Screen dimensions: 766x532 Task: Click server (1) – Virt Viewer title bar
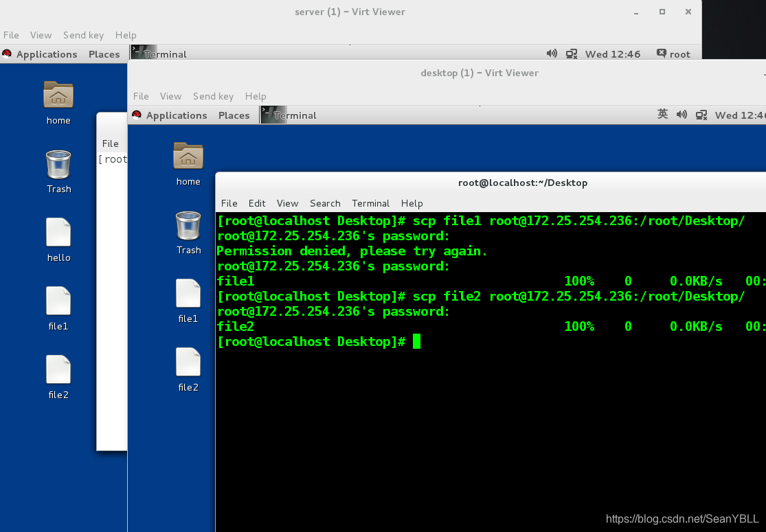[350, 12]
